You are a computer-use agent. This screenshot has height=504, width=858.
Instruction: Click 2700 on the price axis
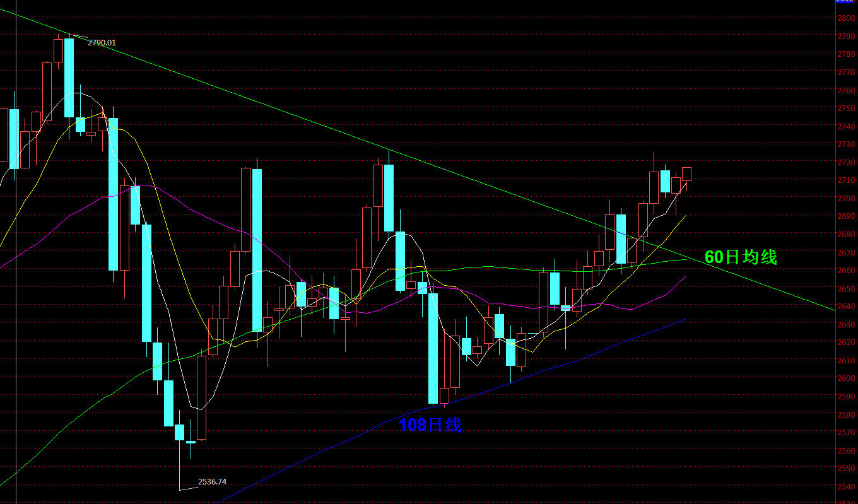point(846,198)
